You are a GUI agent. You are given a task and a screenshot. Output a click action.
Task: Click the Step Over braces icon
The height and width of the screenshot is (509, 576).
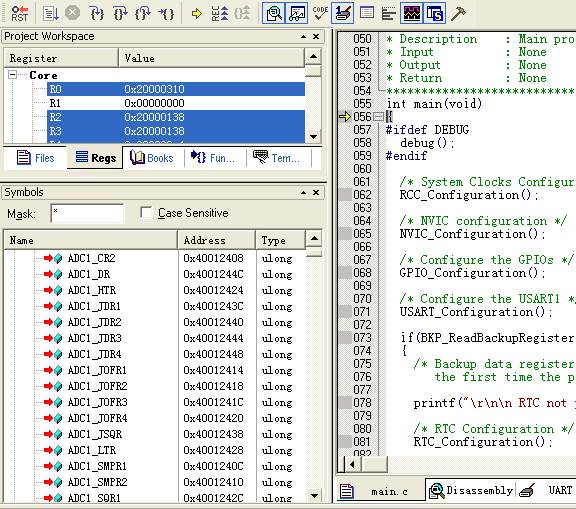coord(120,14)
